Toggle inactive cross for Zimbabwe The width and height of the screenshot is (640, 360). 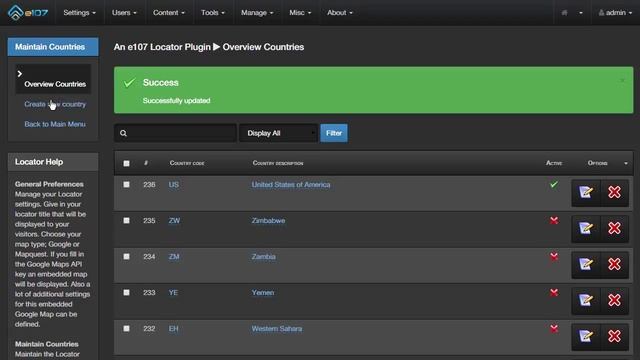pyautogui.click(x=554, y=220)
